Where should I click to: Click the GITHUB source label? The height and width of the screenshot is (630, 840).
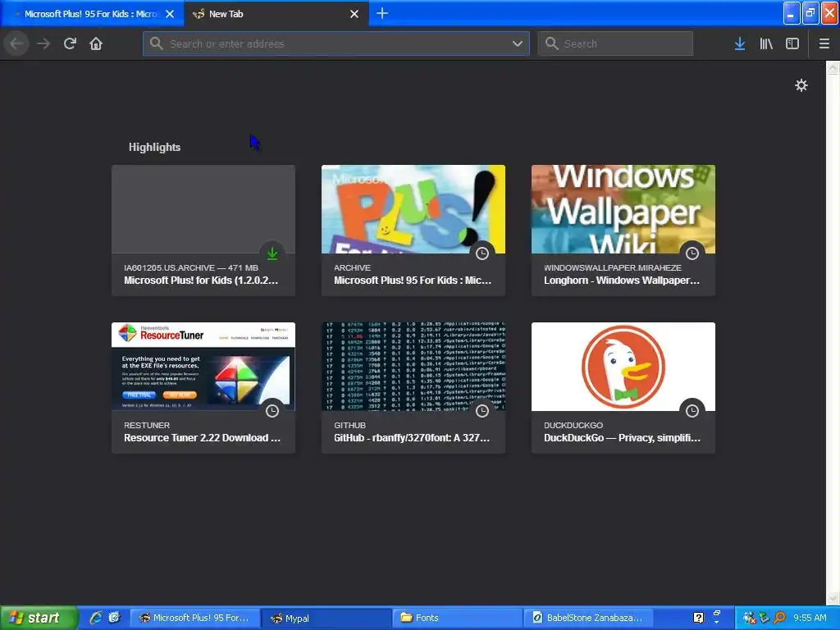point(349,425)
